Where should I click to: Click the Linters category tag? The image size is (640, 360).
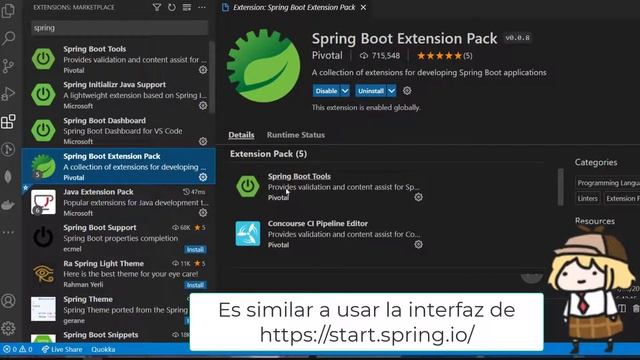tap(588, 198)
